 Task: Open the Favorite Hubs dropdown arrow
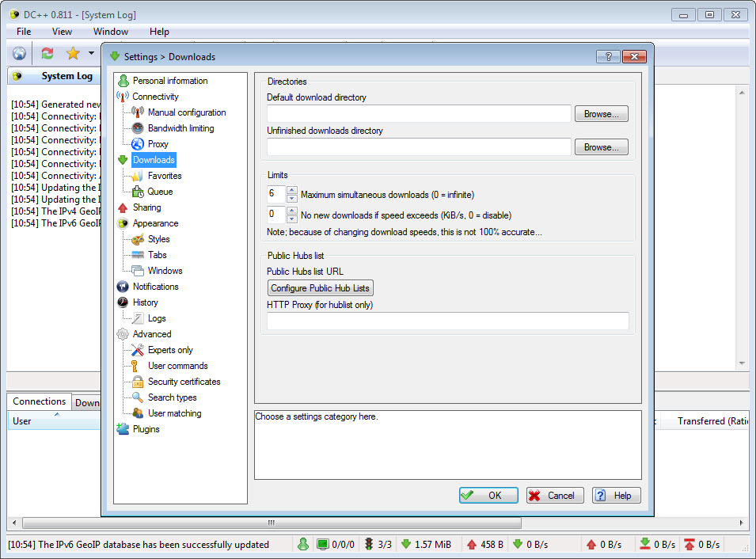pos(91,53)
